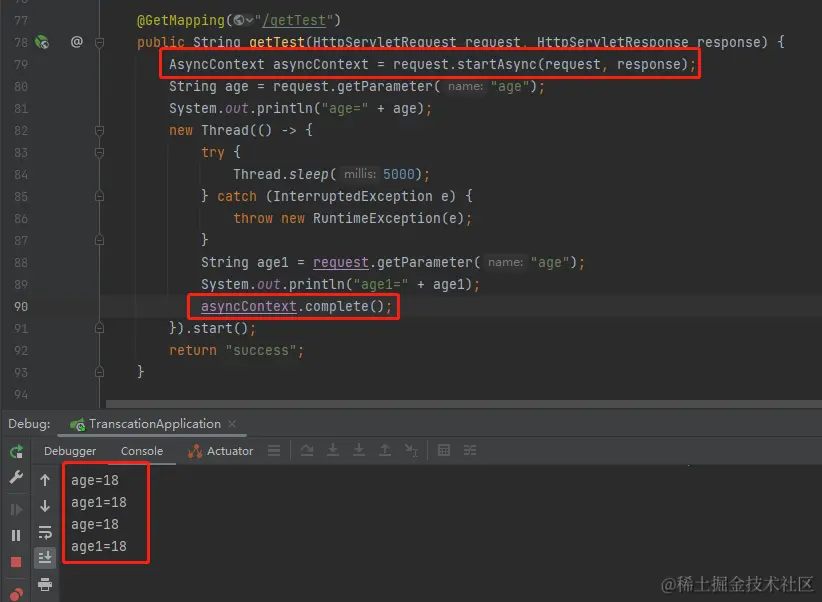Click startAsync method call on line 79
The height and width of the screenshot is (602, 822).
(496, 64)
